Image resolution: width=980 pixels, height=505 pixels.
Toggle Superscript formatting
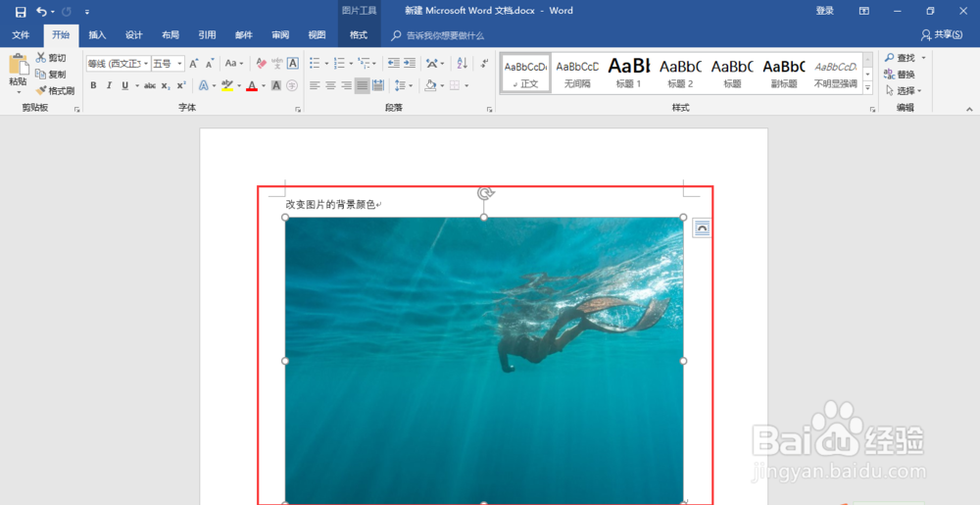tap(181, 85)
